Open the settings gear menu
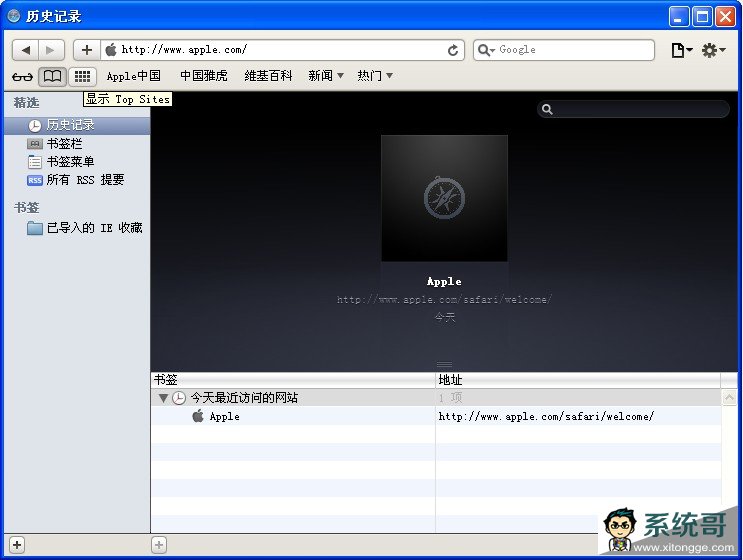Image resolution: width=743 pixels, height=560 pixels. pyautogui.click(x=713, y=50)
